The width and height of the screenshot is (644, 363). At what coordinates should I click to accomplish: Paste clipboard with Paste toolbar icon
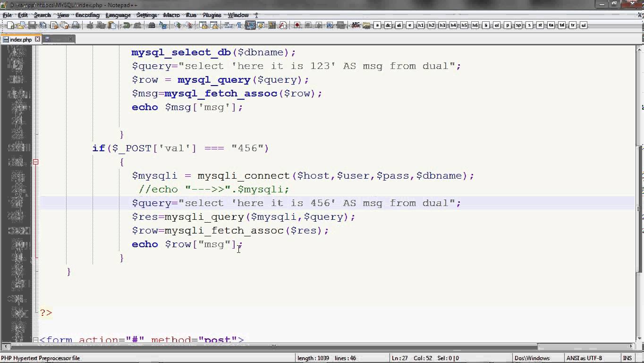tap(112, 25)
